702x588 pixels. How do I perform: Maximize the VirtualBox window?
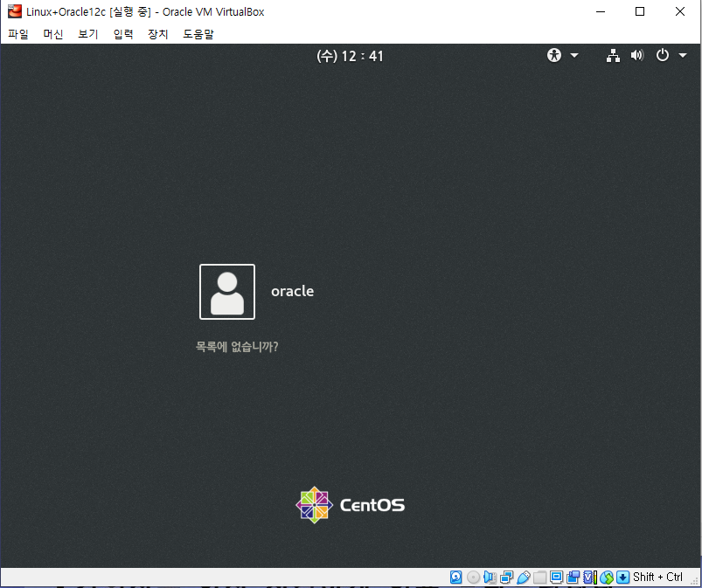coord(640,11)
